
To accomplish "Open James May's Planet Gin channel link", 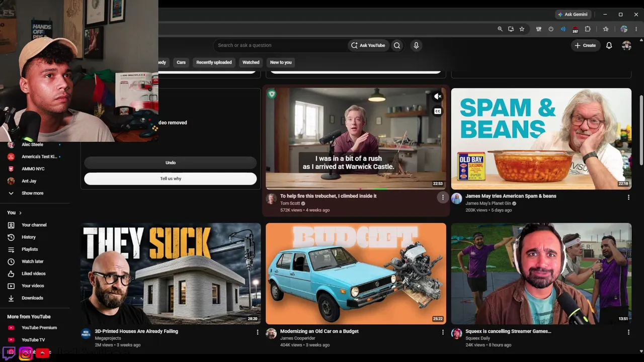I will point(488,203).
